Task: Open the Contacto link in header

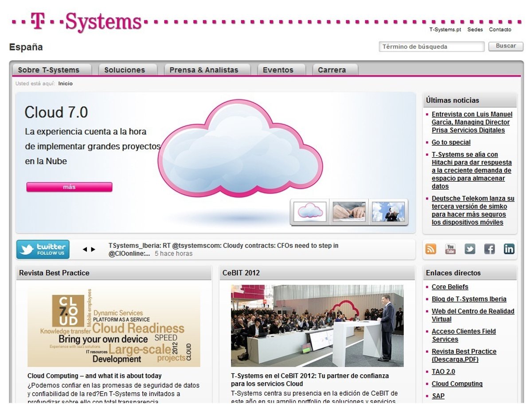Action: [500, 30]
